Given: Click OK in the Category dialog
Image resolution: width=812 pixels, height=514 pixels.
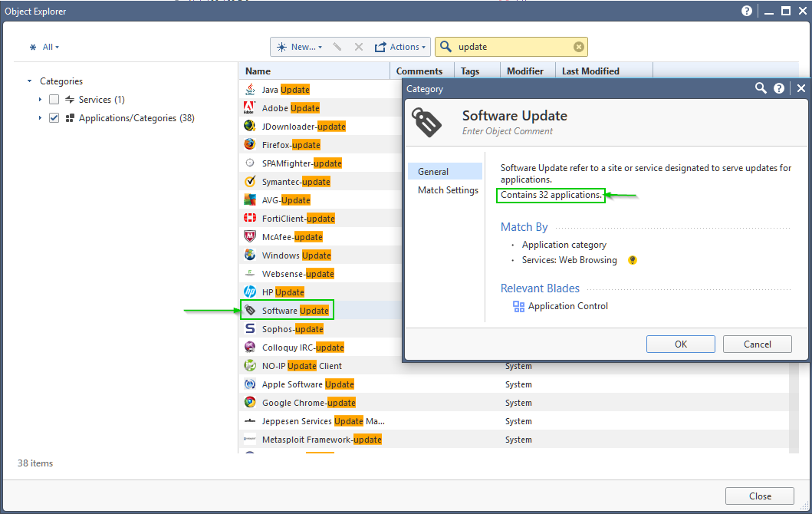Looking at the screenshot, I should pyautogui.click(x=680, y=344).
